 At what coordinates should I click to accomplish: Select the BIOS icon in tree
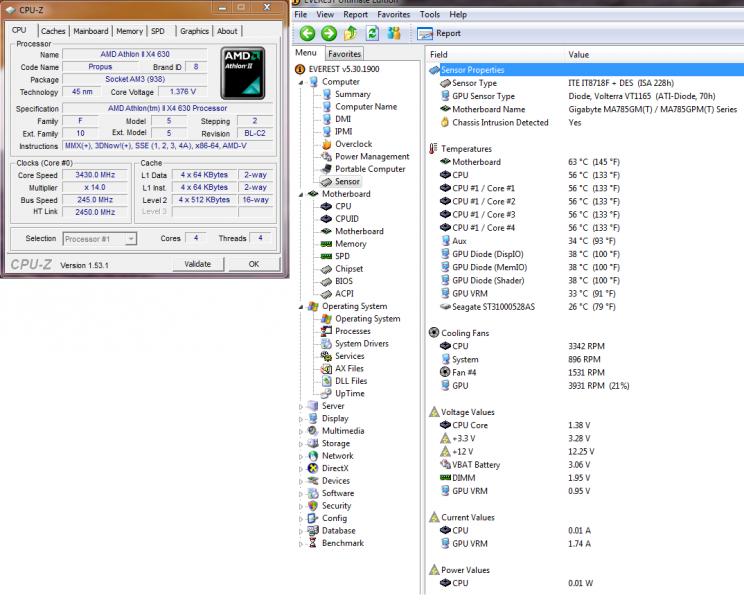tap(326, 281)
